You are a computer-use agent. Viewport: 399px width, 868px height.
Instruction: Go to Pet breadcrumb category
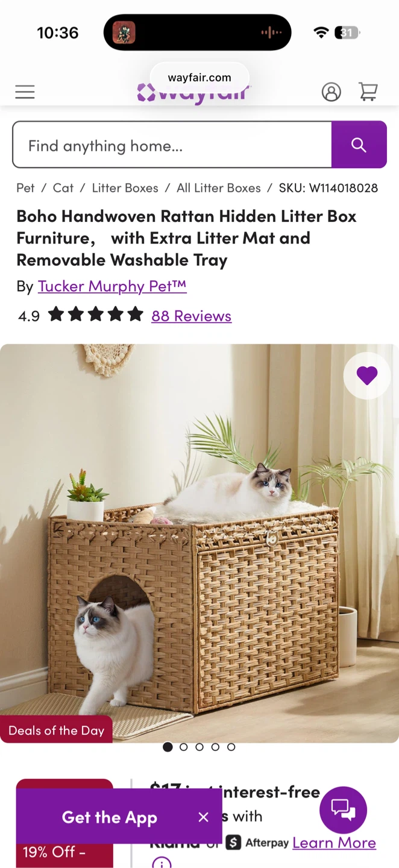tap(25, 188)
